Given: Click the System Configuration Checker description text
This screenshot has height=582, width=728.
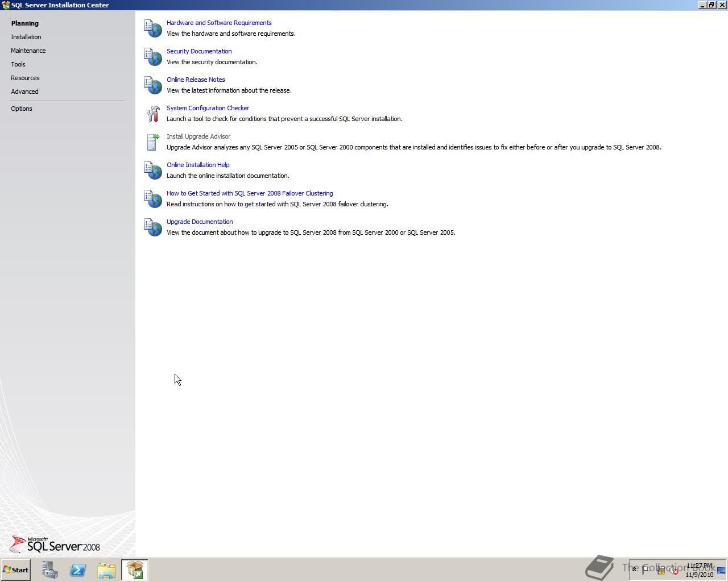Looking at the screenshot, I should 284,119.
